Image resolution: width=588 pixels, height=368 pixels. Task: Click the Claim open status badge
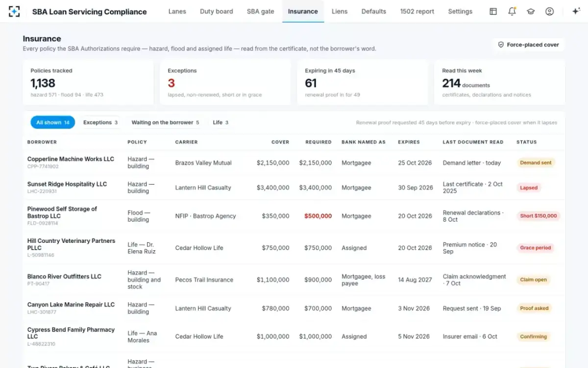pos(533,280)
